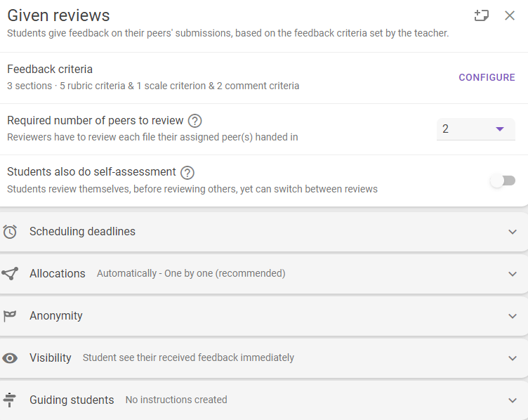This screenshot has width=528, height=420.
Task: Open help for required number of peers
Action: tap(194, 121)
